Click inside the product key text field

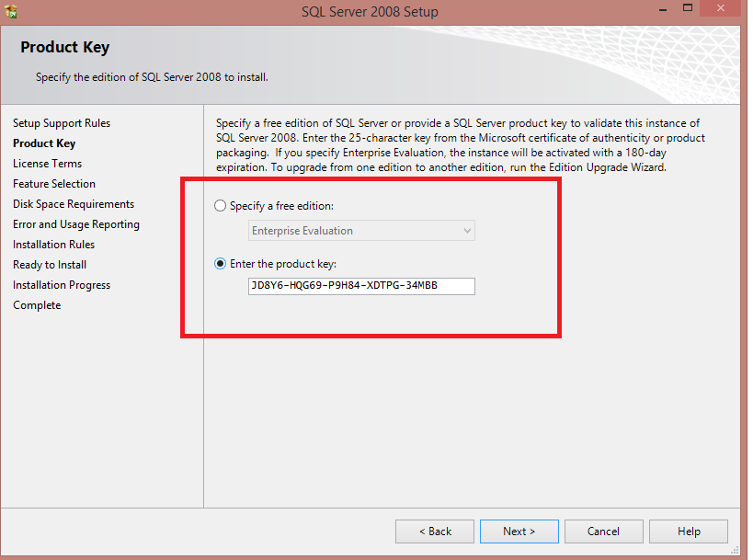(x=361, y=286)
